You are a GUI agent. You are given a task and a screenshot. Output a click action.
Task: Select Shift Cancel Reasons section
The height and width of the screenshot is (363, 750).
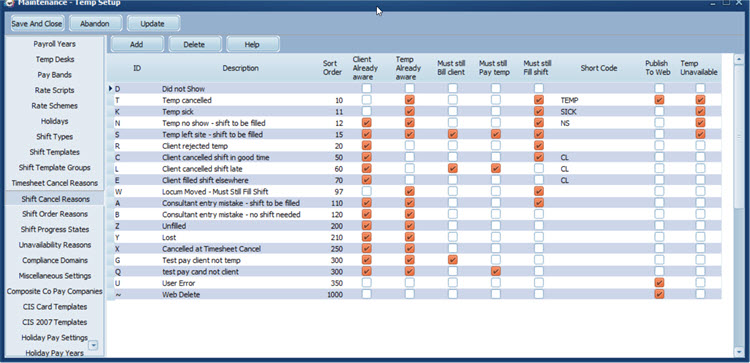[x=55, y=198]
